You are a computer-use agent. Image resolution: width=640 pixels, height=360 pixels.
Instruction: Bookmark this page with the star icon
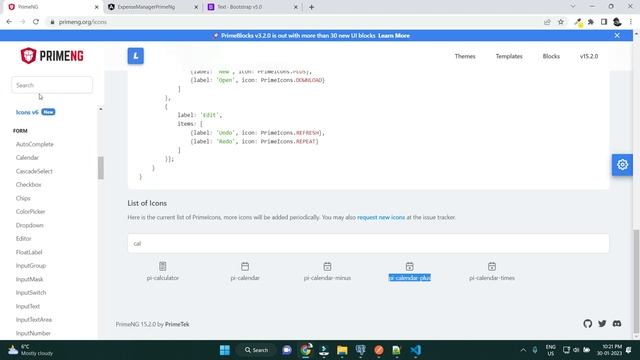click(x=561, y=22)
